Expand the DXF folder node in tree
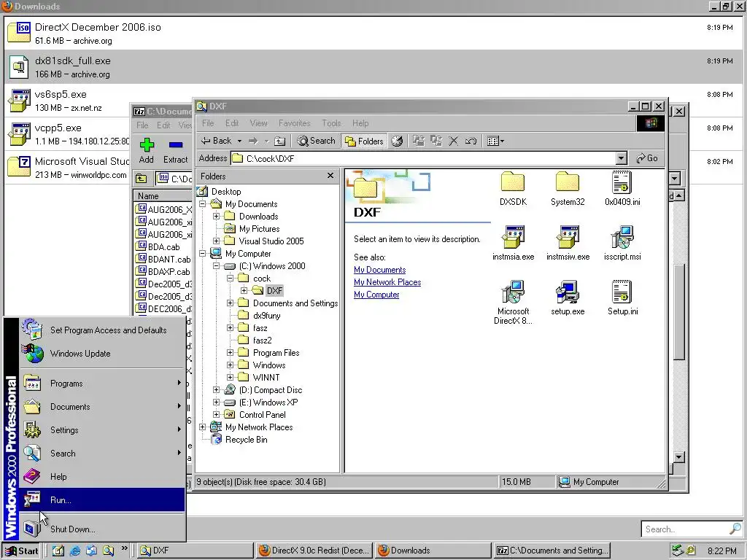 pos(244,290)
